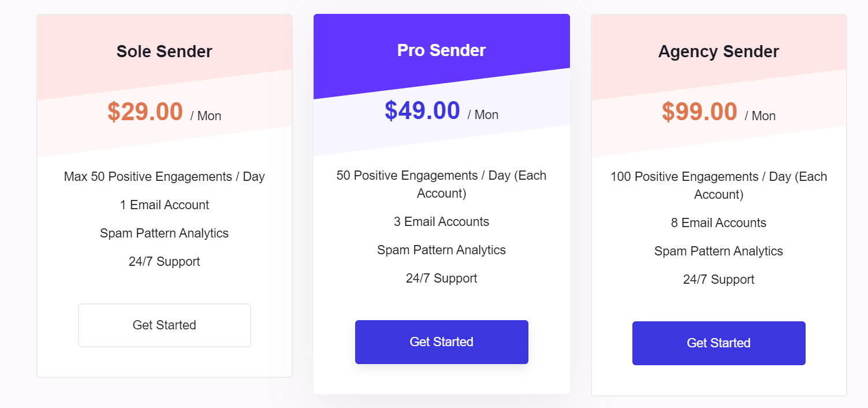868x408 pixels.
Task: Choose Get Started for Agency Sender
Action: pos(718,343)
